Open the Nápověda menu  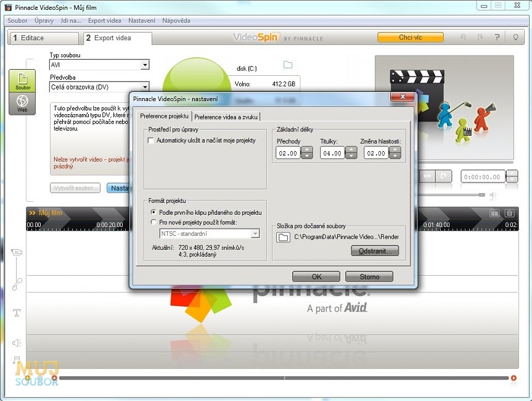click(176, 20)
